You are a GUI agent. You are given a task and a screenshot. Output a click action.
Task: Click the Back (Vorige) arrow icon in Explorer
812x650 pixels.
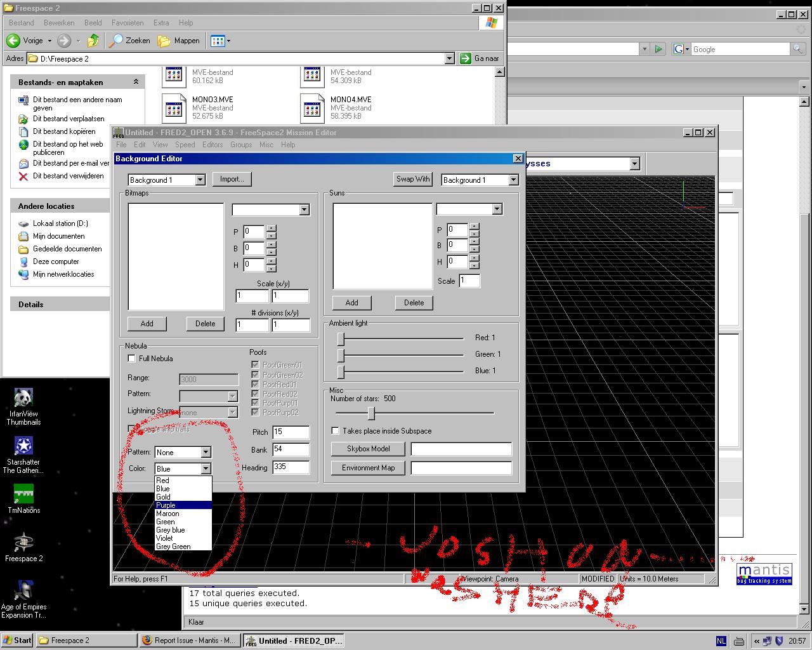[13, 41]
